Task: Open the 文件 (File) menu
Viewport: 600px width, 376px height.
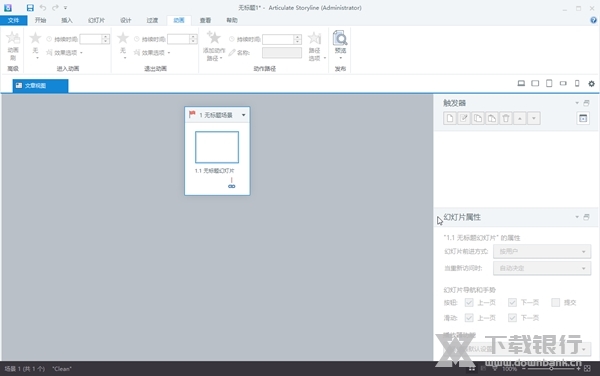Action: [13, 20]
